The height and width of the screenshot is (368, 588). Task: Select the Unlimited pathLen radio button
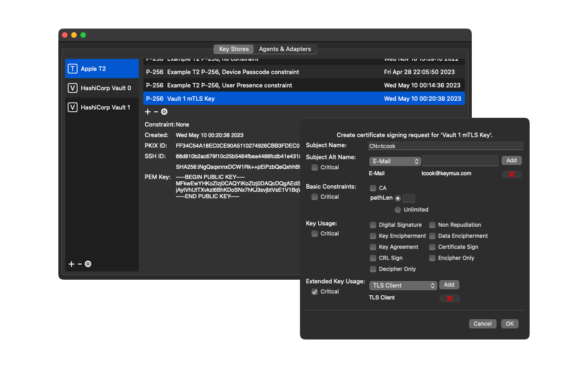coord(398,210)
